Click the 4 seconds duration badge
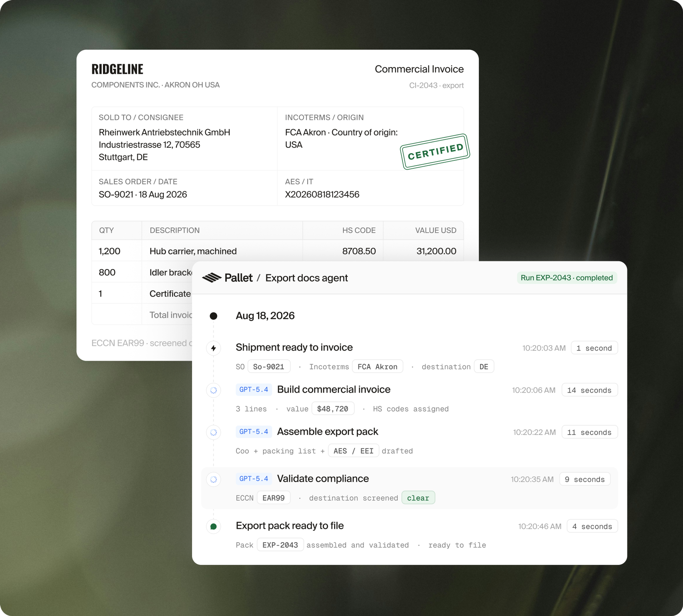Screen dimensions: 683x616 (x=592, y=526)
